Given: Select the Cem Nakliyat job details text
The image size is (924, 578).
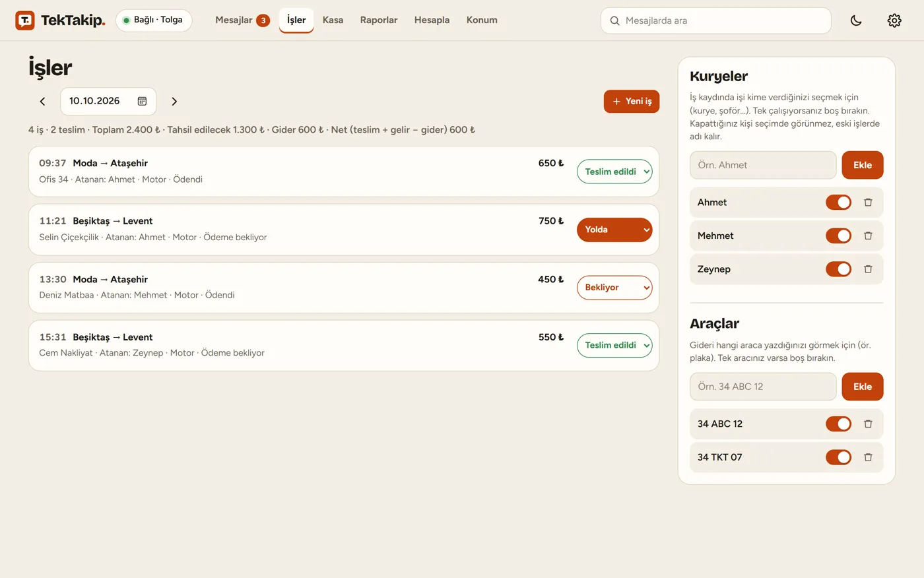Looking at the screenshot, I should coord(152,353).
